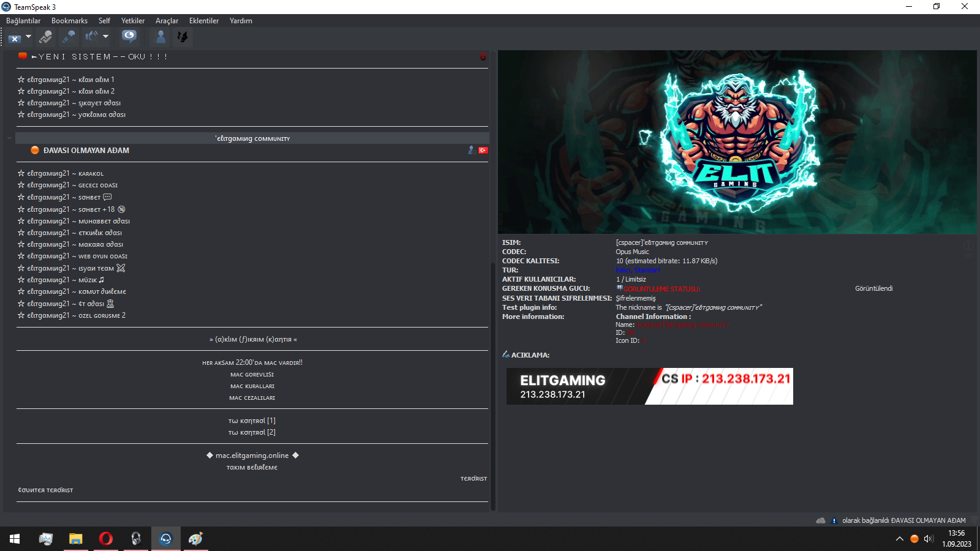Image resolution: width=980 pixels, height=551 pixels.
Task: Select the MAC GOREVLISI channel
Action: (x=252, y=375)
